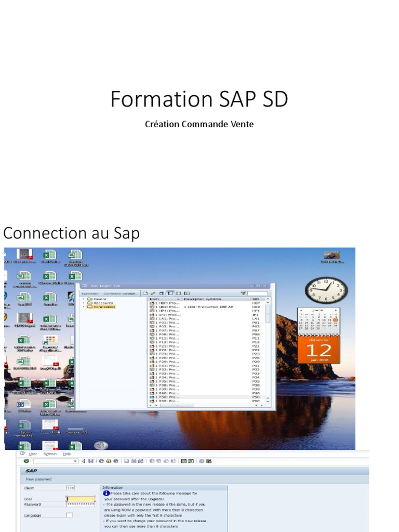Click the green Back icon in SAP toolbar

101,461
